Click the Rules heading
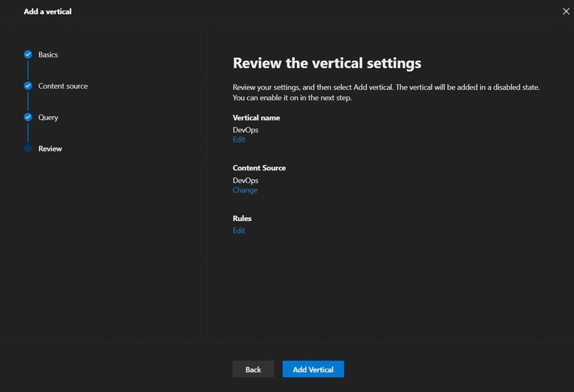Image resolution: width=574 pixels, height=392 pixels. click(x=242, y=218)
